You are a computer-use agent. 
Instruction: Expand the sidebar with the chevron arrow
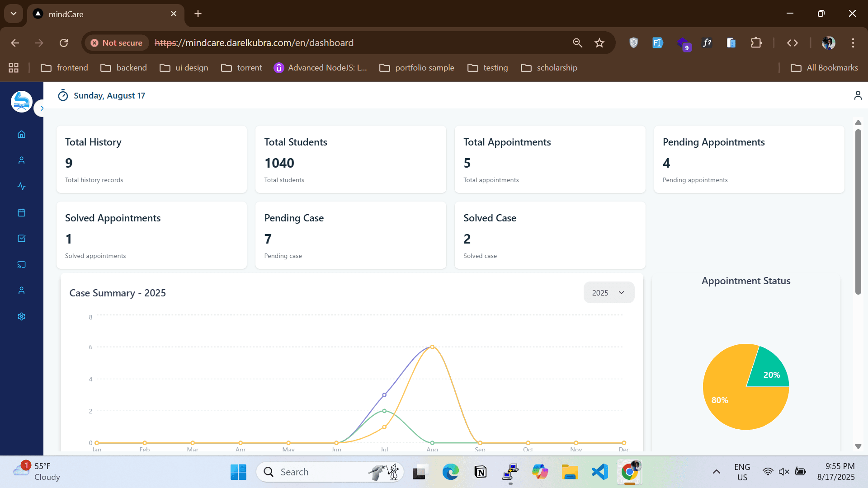pos(42,108)
